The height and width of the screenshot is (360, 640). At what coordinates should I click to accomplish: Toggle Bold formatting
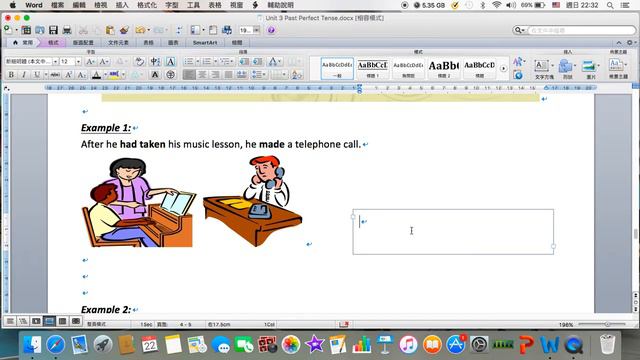coord(11,75)
